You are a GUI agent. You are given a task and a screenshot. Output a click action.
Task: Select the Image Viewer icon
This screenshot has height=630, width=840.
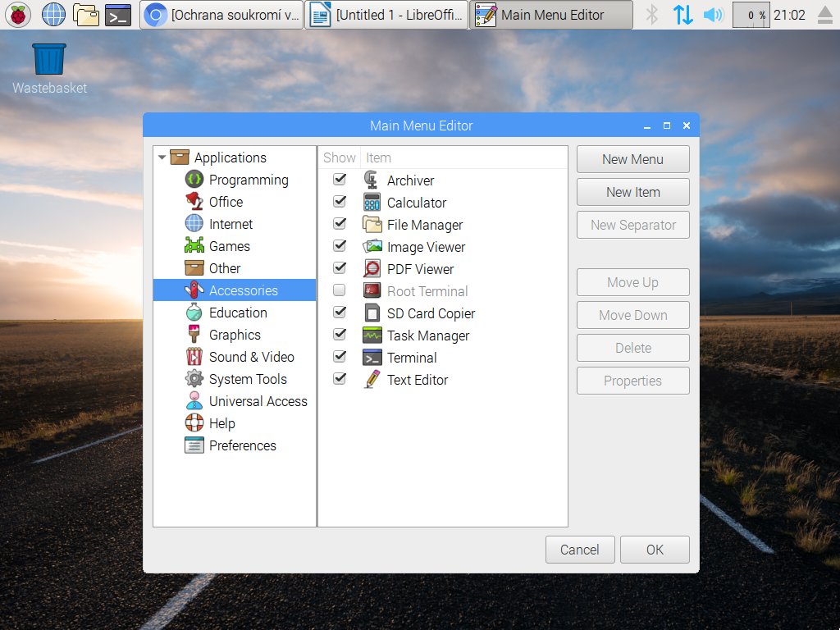pyautogui.click(x=371, y=246)
